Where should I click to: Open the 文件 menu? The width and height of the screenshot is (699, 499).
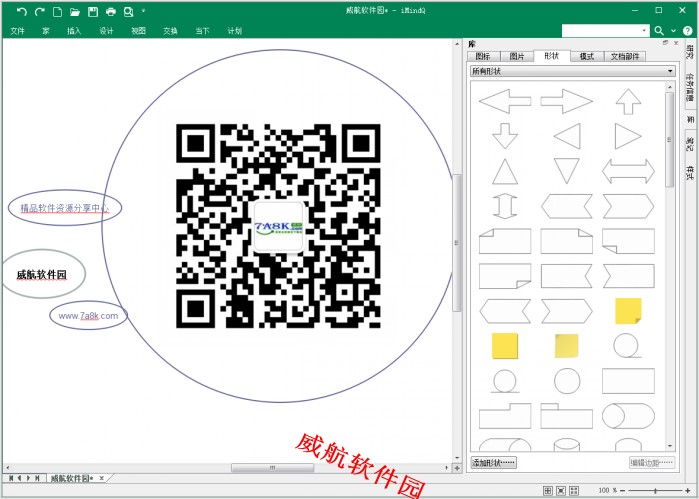coord(17,31)
